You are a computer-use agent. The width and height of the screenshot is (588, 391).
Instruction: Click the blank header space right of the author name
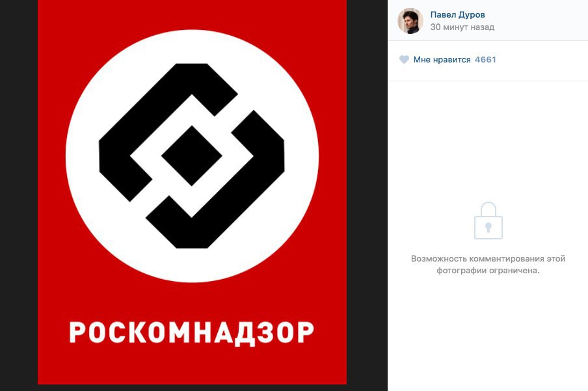[x=540, y=20]
